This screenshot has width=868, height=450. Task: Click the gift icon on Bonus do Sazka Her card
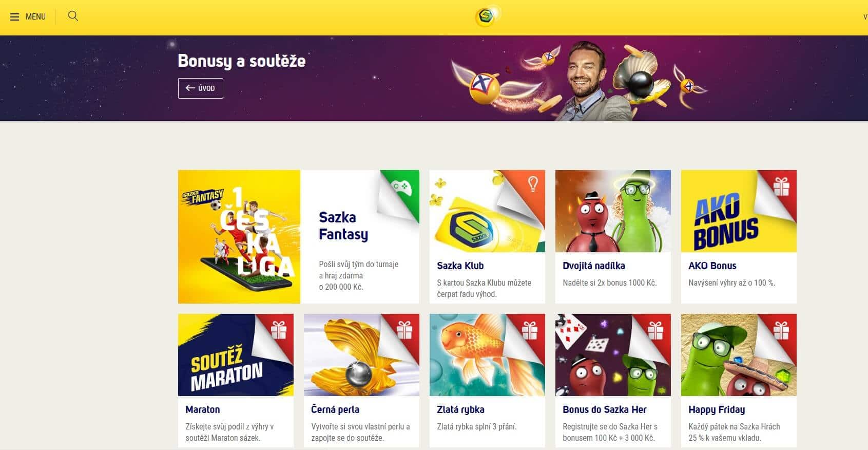click(x=655, y=330)
